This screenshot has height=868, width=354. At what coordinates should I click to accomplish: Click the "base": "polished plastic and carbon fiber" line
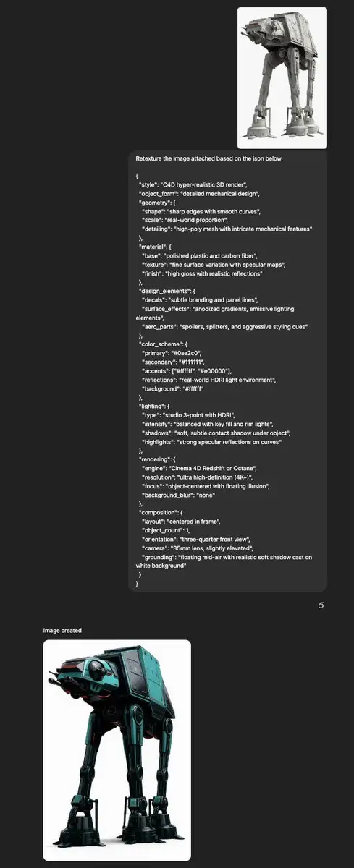point(207,255)
